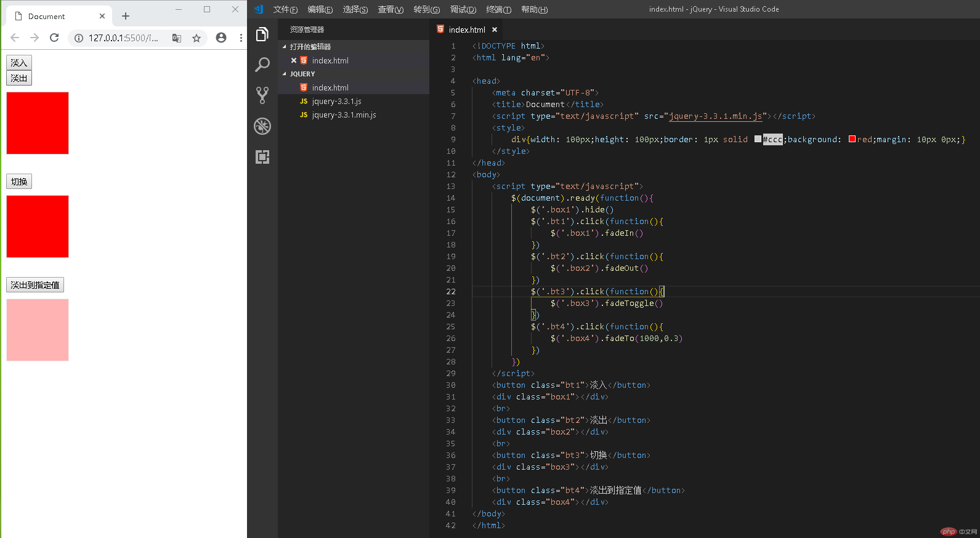Viewport: 980px width, 538px height.
Task: Click the second red box in browser
Action: click(38, 227)
